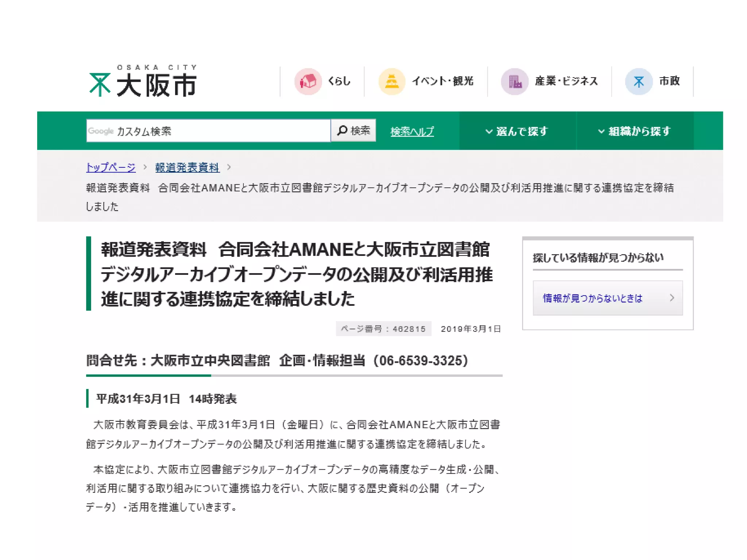Click arrow icon in 情報が見つからないときは box

672,298
